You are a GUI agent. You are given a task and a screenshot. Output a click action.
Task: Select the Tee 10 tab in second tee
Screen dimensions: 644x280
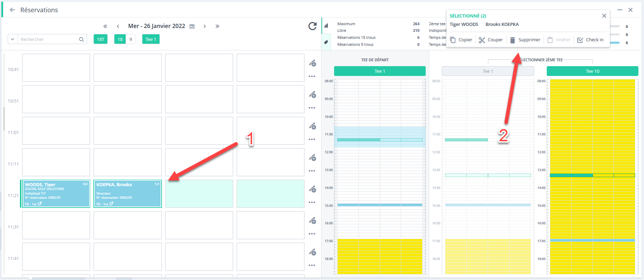click(592, 71)
